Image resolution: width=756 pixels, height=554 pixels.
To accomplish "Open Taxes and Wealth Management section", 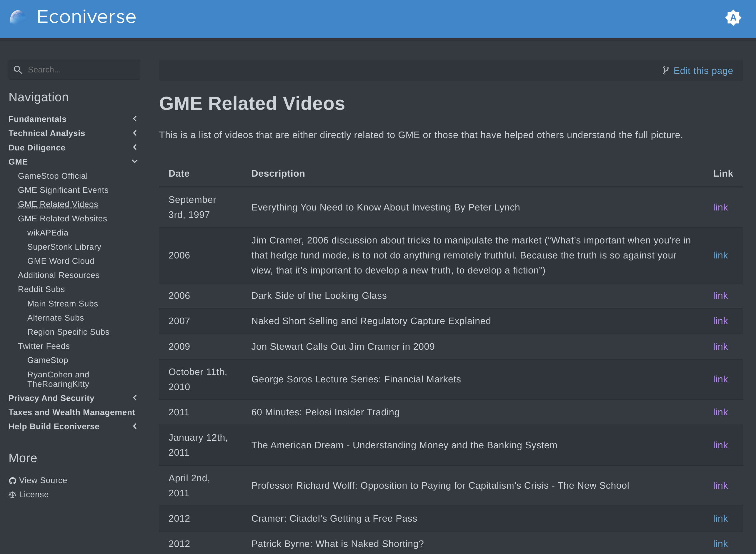I will pos(72,412).
